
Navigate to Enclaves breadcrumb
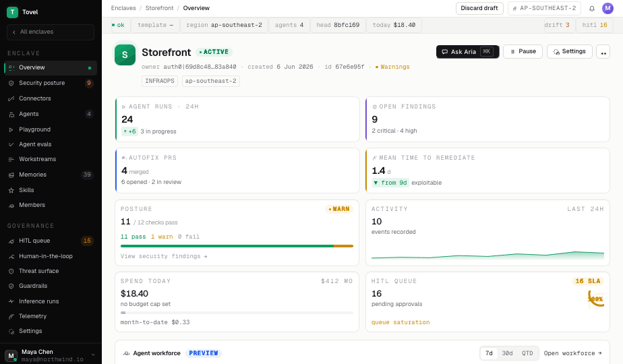123,8
